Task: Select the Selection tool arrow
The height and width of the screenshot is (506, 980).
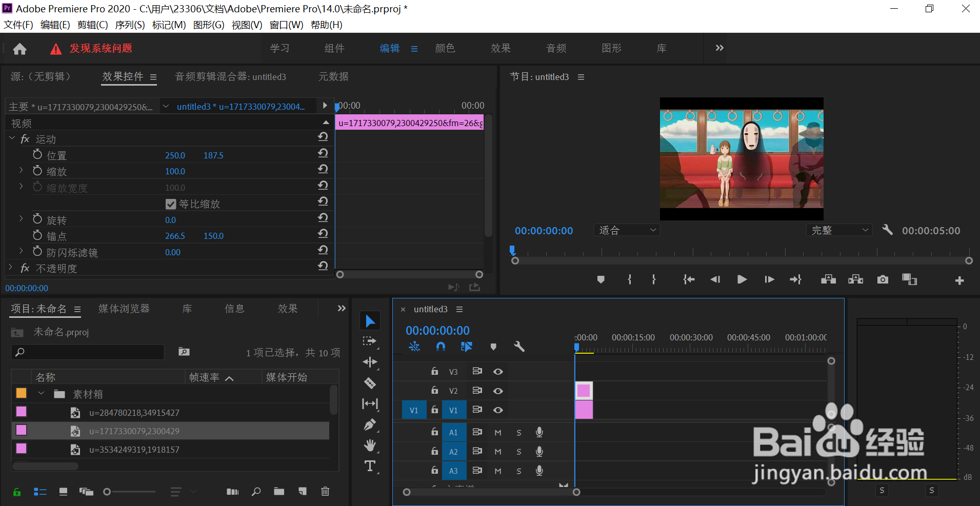Action: pyautogui.click(x=370, y=321)
